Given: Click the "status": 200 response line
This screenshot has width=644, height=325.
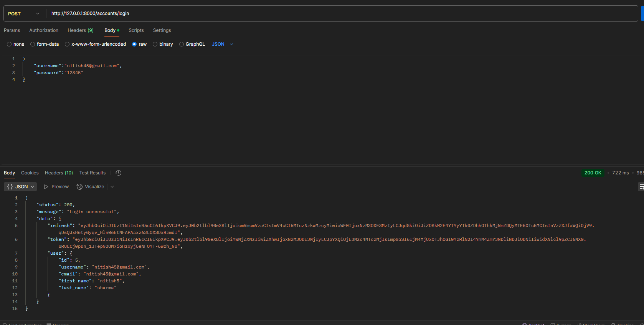Looking at the screenshot, I should tap(56, 205).
